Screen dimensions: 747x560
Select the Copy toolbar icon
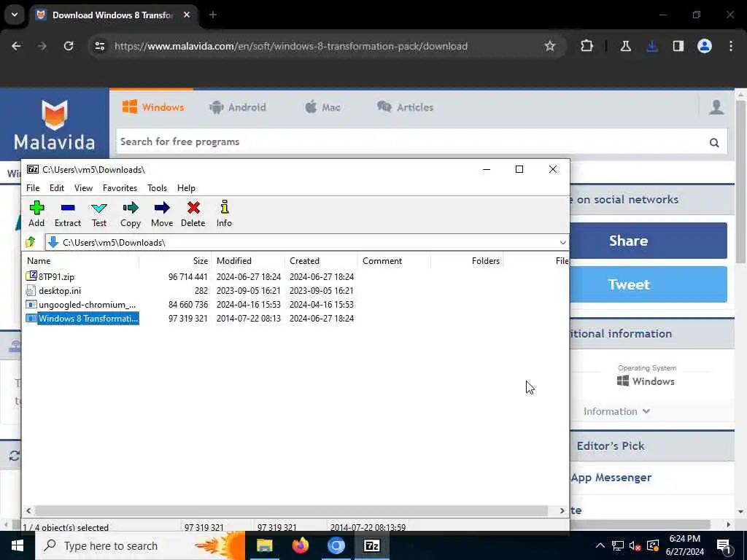131,214
